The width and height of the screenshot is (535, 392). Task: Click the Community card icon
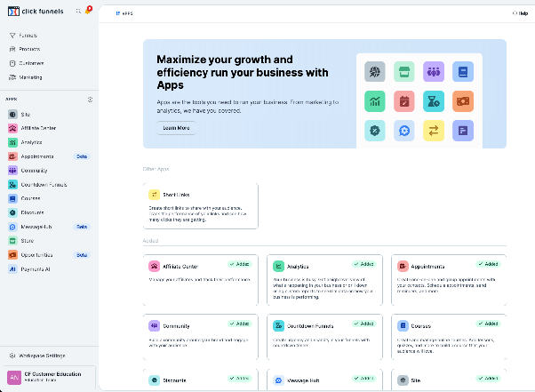[x=154, y=326]
